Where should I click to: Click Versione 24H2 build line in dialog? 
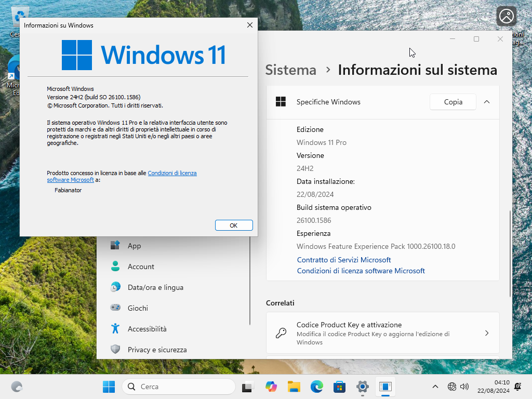[x=94, y=97]
